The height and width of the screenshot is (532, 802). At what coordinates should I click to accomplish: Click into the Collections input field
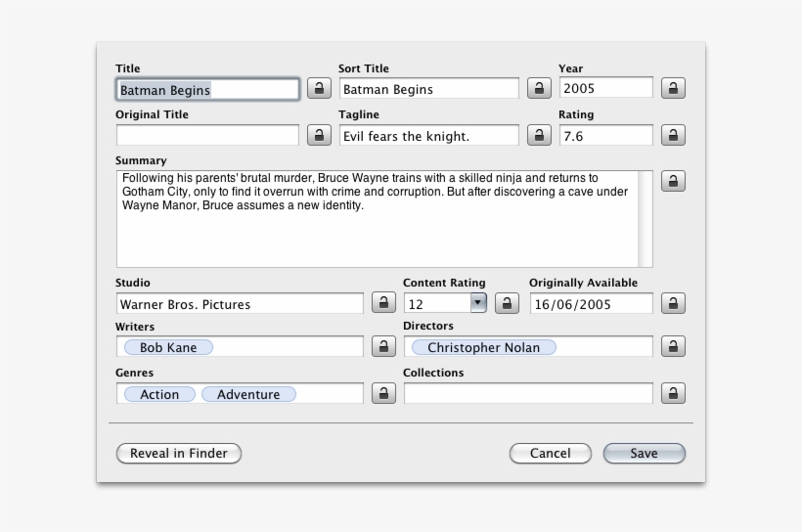click(x=527, y=394)
